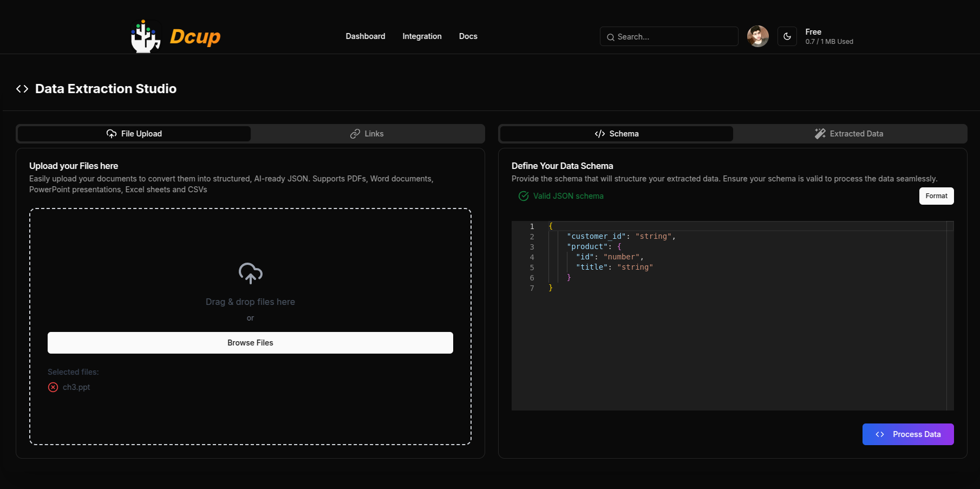Click the ch3.ppt file name
The width and height of the screenshot is (980, 489).
[76, 387]
